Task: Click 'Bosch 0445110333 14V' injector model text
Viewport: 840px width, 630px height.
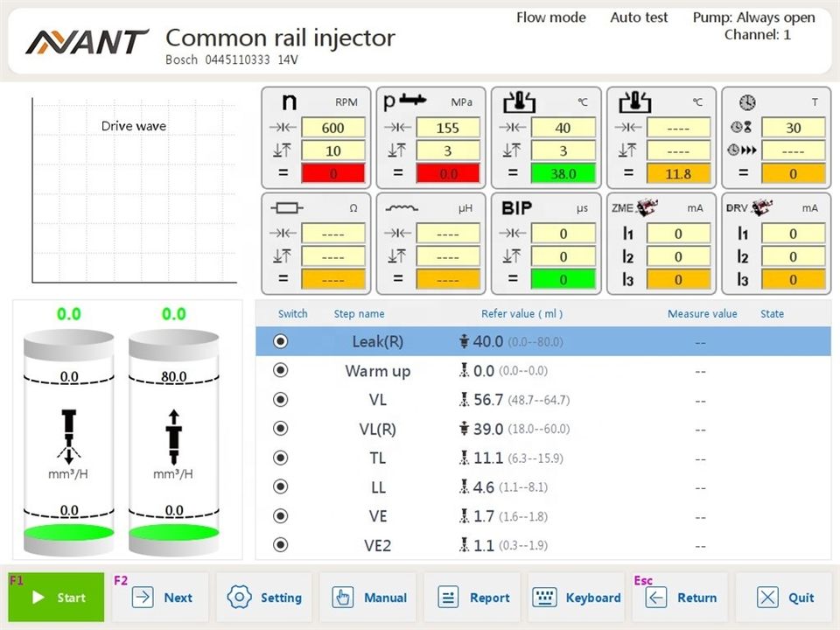Action: pos(231,59)
